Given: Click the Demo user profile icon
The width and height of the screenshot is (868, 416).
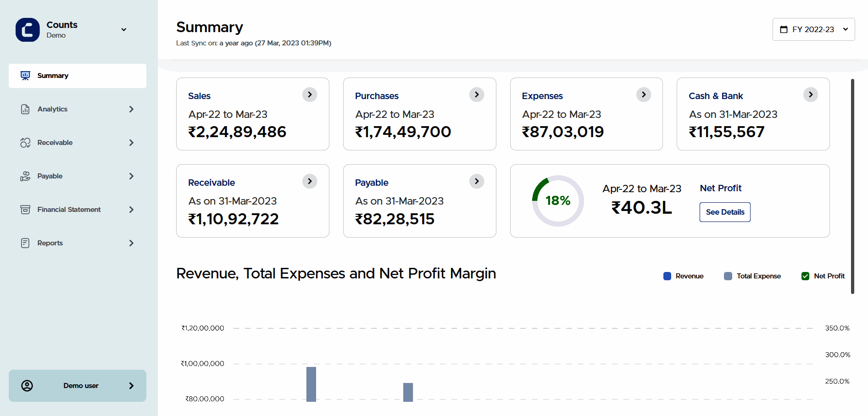Looking at the screenshot, I should 27,386.
